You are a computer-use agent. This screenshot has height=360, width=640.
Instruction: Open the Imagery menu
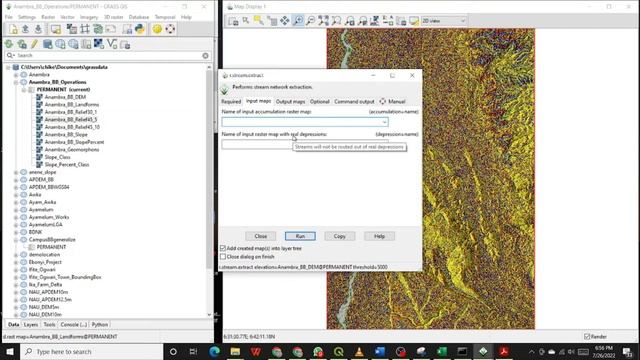click(x=89, y=17)
